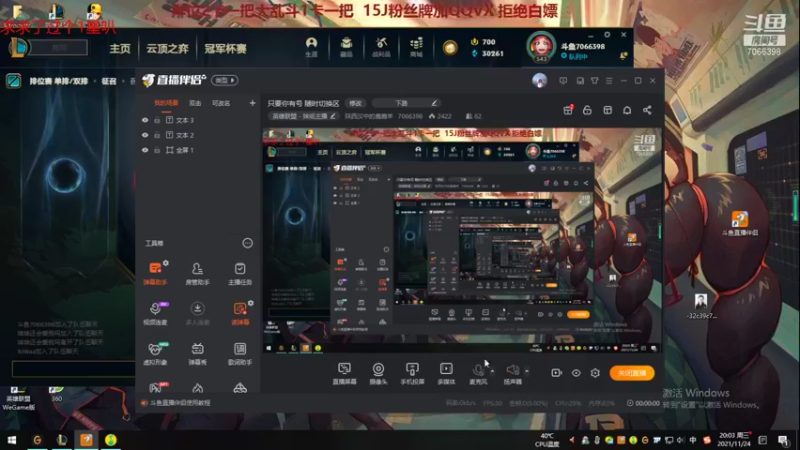This screenshot has height=450, width=800.
Task: Open the 斗鱼直播伴侣 desktop shortcut
Action: tap(740, 223)
